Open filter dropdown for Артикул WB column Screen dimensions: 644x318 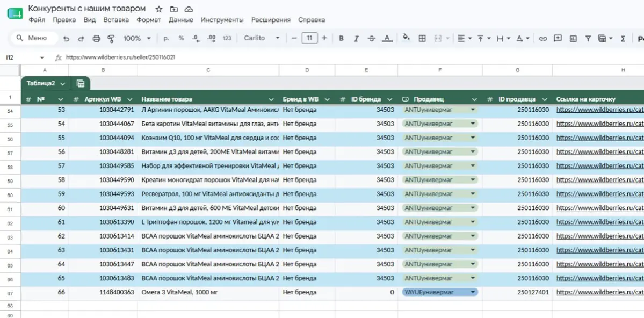tap(130, 99)
